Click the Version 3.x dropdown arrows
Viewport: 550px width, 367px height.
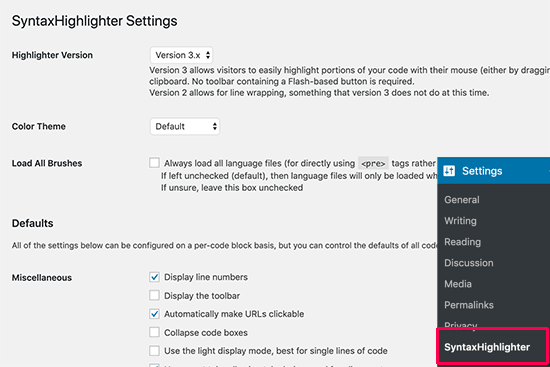tap(208, 55)
